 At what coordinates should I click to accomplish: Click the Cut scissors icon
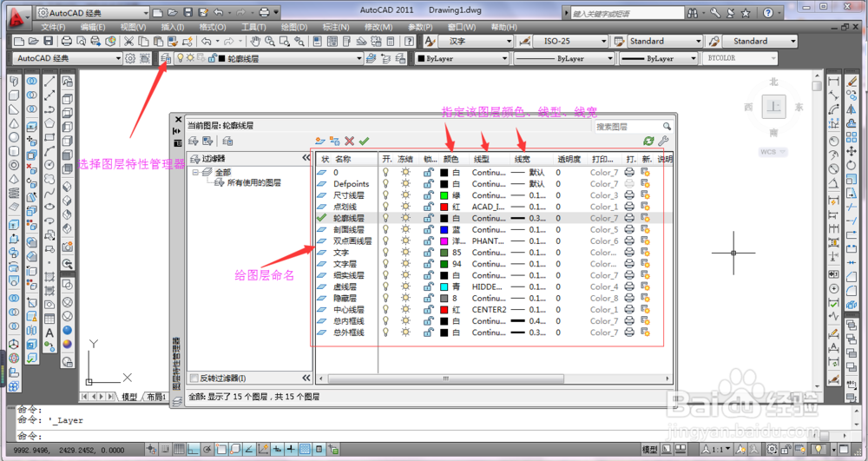128,41
